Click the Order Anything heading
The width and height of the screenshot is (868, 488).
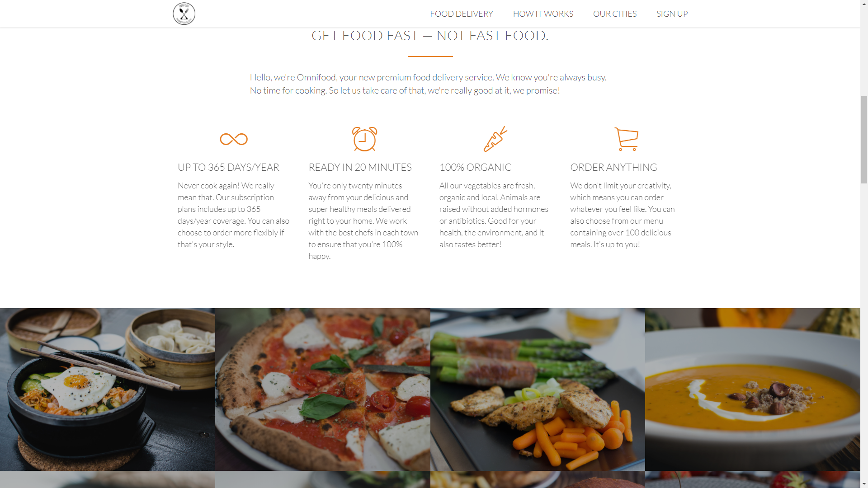coord(613,167)
